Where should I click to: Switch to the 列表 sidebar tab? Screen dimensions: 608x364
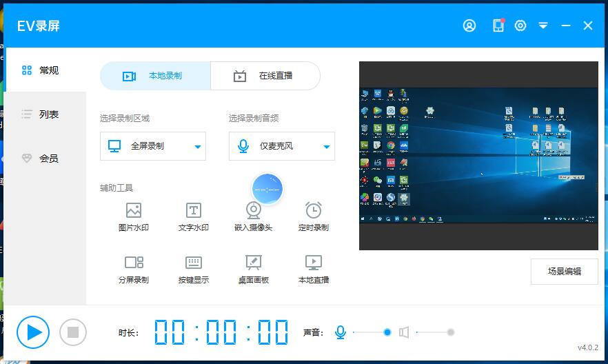coord(45,114)
